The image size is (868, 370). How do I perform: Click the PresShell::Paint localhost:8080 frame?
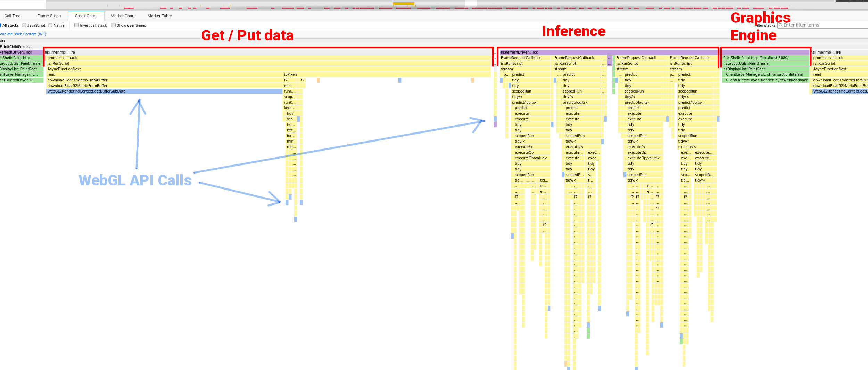[765, 58]
